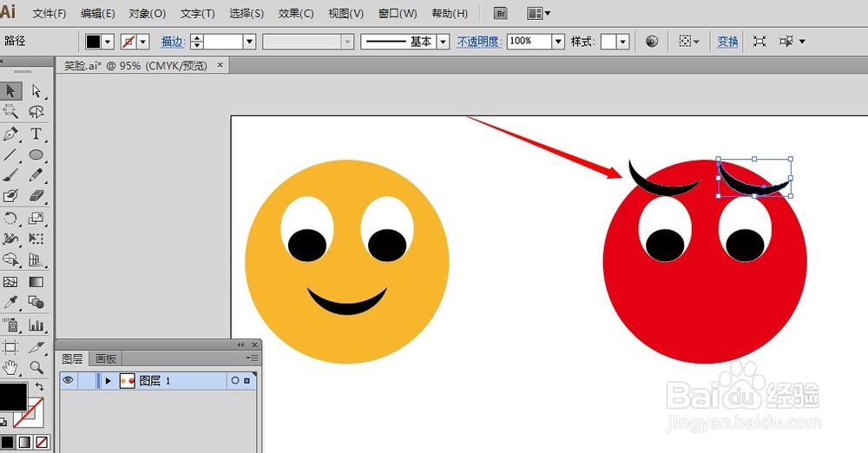Switch to the 画板 panel tab

106,359
